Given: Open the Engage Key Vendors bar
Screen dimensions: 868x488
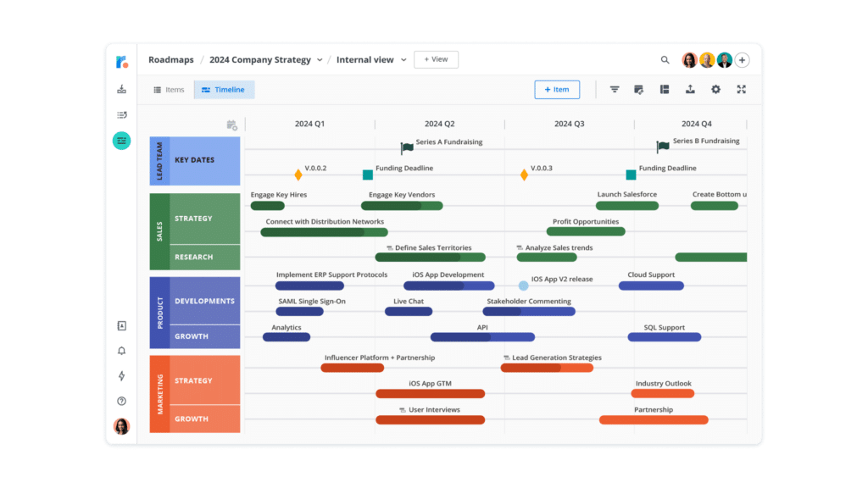Looking at the screenshot, I should [402, 206].
